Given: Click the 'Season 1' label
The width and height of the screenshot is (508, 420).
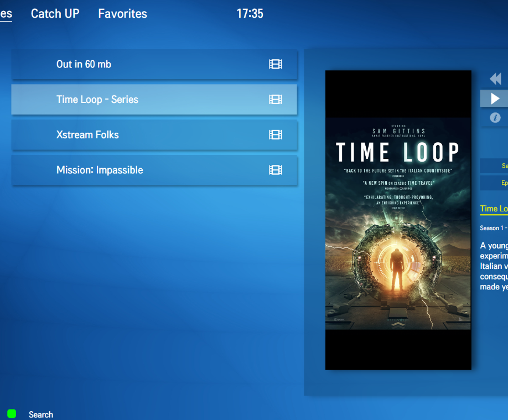Looking at the screenshot, I should [x=492, y=228].
